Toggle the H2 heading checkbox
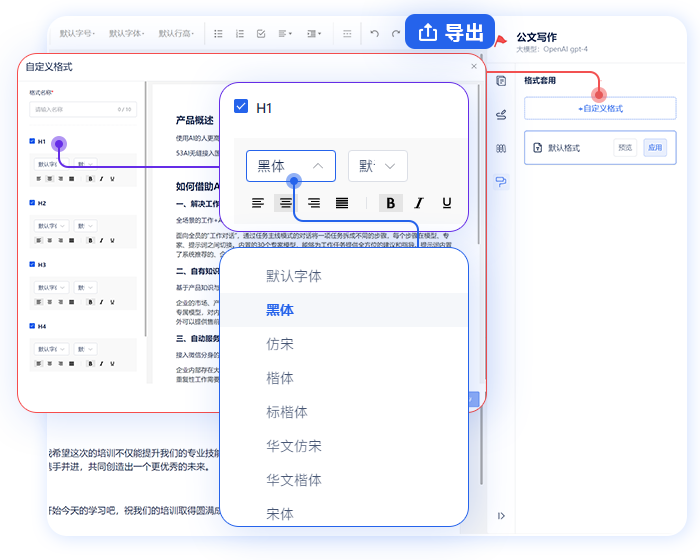 point(32,203)
